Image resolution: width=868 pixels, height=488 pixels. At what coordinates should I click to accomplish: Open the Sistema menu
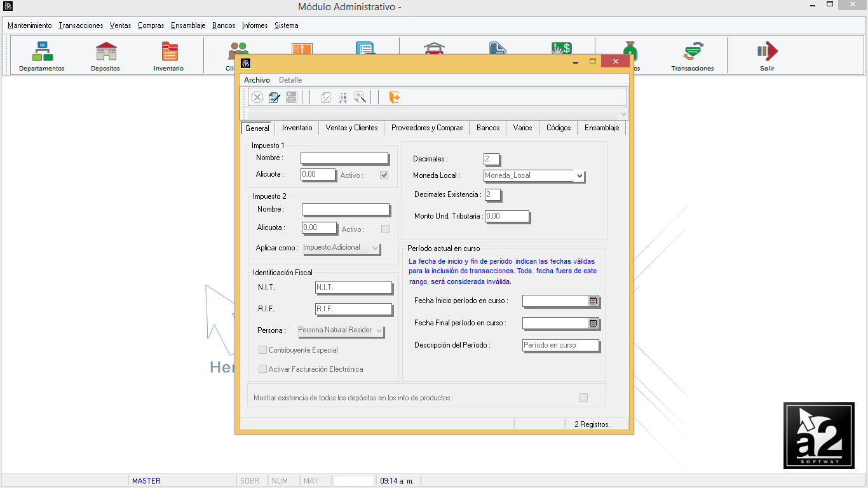tap(287, 25)
